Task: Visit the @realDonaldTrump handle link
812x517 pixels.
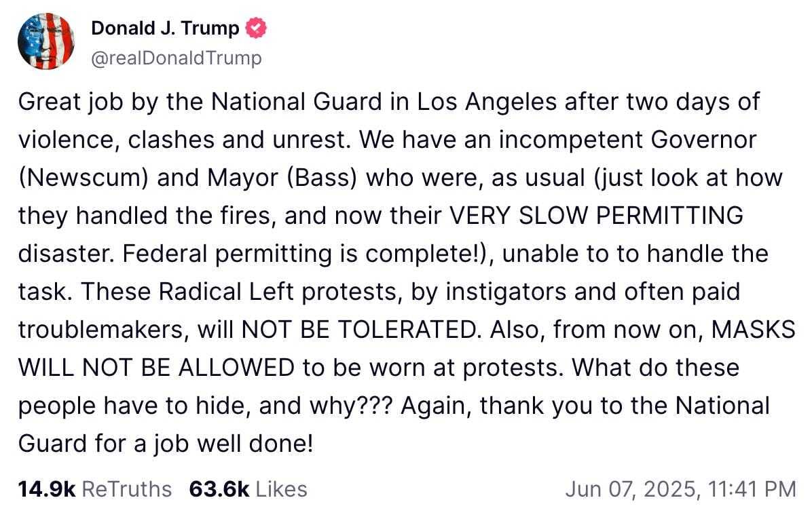Action: pos(177,58)
